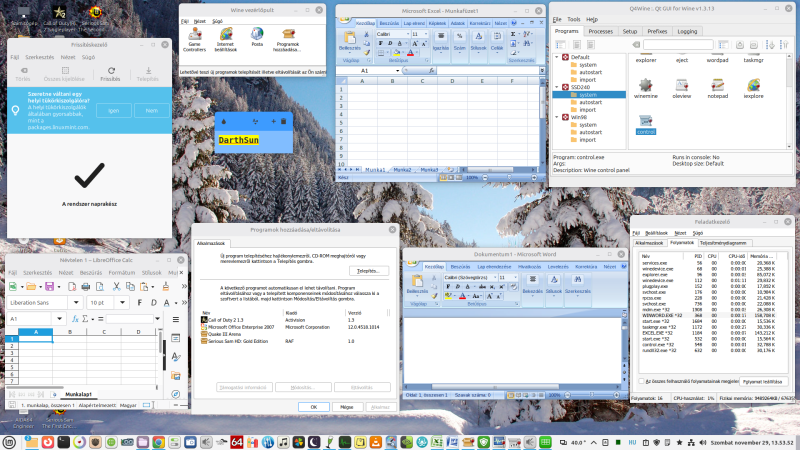
Task: Open Function Wizard fx in LibreOffice Calc
Action: coord(75,319)
